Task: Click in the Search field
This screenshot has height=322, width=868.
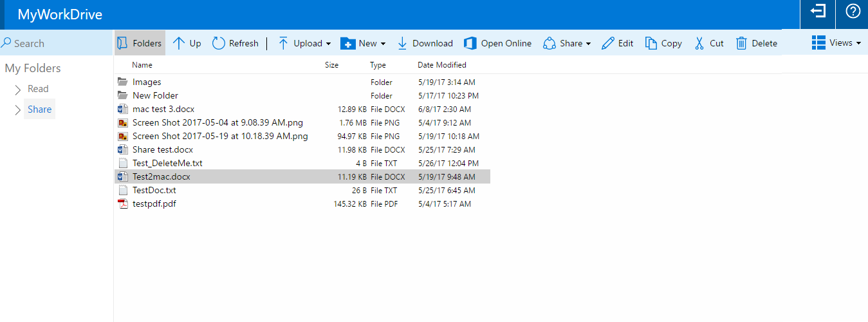Action: pos(58,43)
